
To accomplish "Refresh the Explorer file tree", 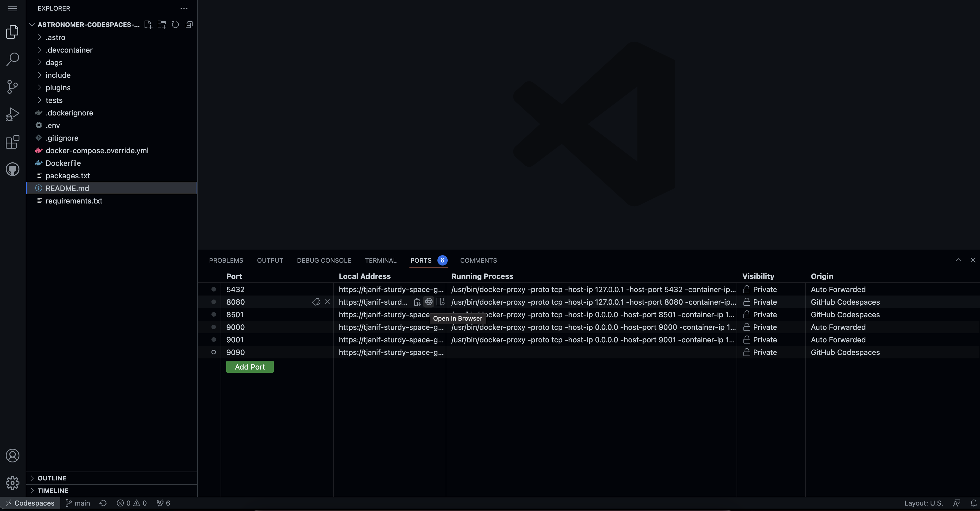I will (175, 25).
